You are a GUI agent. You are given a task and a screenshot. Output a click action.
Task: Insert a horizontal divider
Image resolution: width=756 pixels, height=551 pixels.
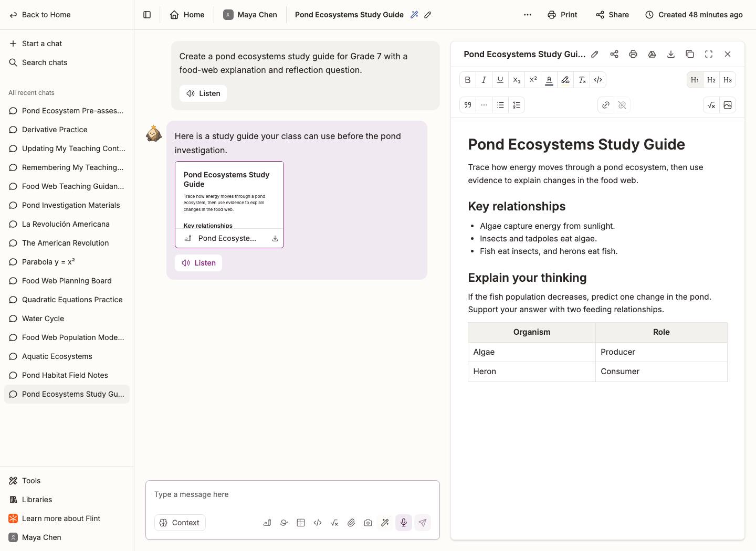coord(484,105)
